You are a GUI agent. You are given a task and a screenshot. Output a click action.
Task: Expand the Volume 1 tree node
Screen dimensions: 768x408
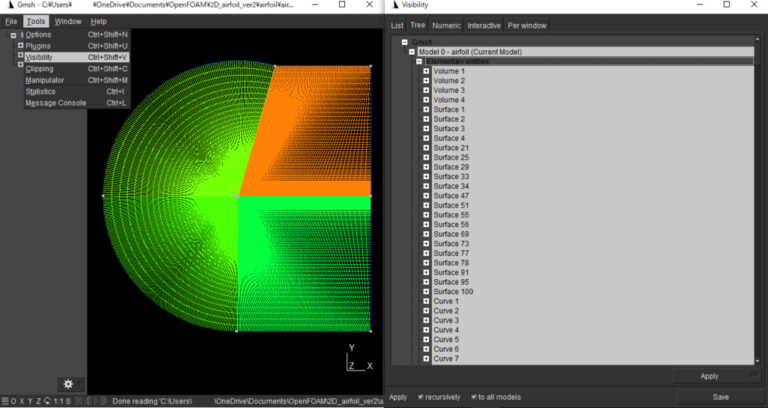[426, 71]
